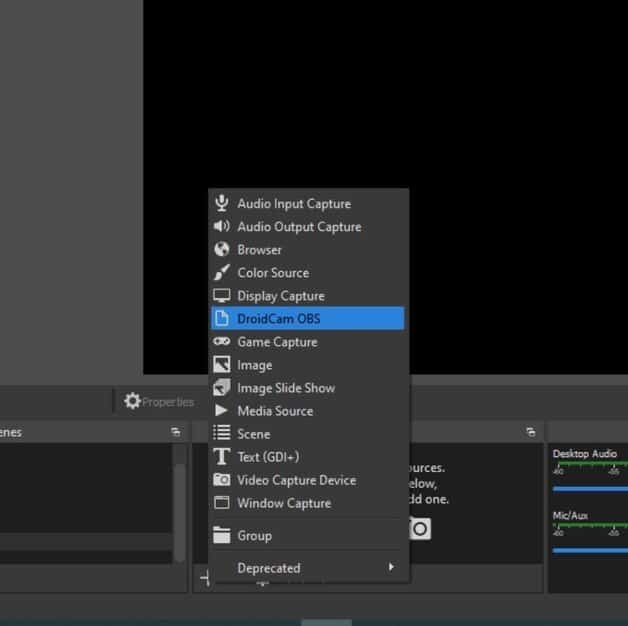The image size is (628, 626).
Task: Click the window icon beside Window Capture
Action: pyautogui.click(x=221, y=502)
